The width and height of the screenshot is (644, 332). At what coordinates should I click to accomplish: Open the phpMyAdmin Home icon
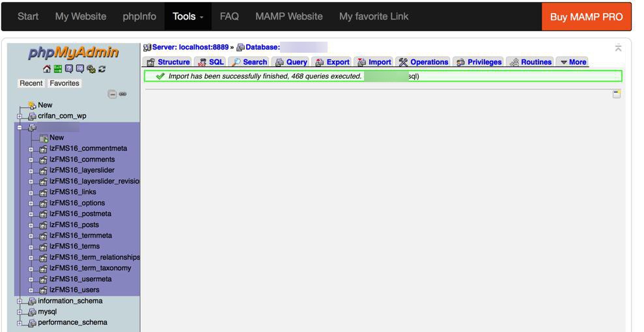[x=47, y=69]
